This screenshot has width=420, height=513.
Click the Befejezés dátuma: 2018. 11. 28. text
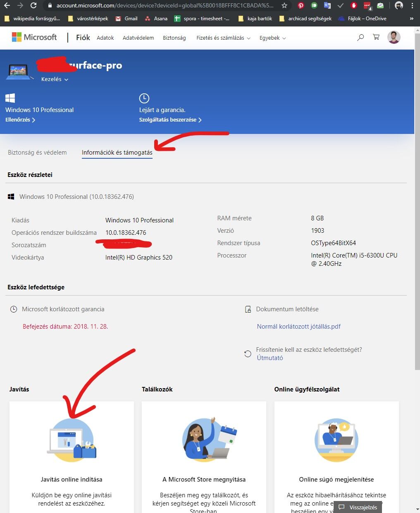pyautogui.click(x=65, y=327)
